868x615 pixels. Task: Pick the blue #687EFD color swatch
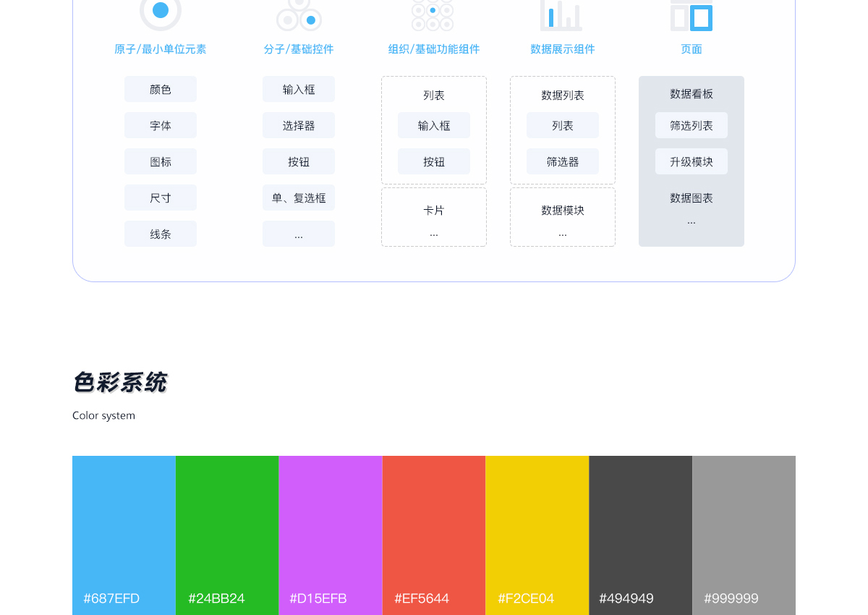124,535
